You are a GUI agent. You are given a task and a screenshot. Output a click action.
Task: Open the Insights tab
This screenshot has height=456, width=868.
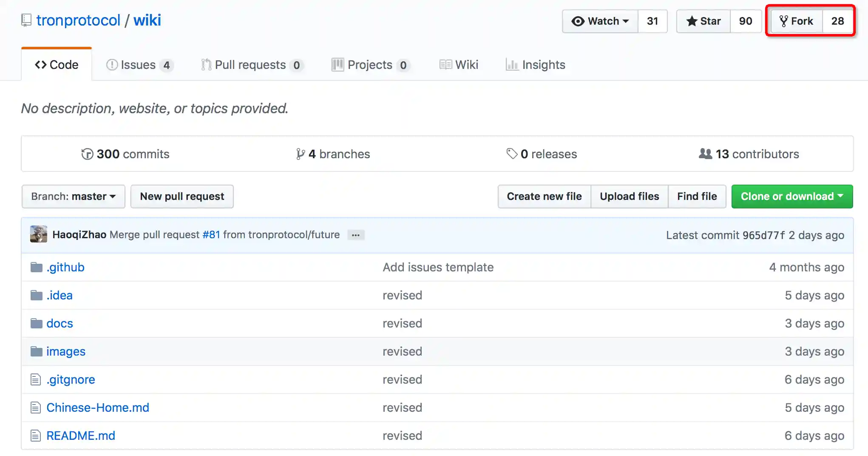coord(536,65)
